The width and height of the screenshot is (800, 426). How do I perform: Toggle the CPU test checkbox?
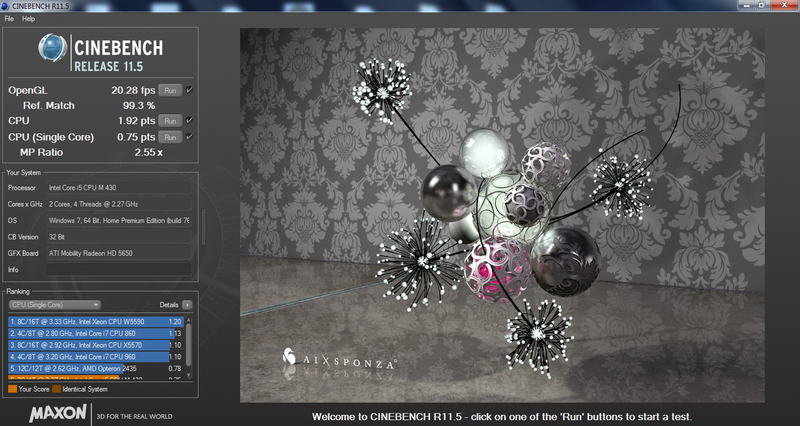point(189,121)
